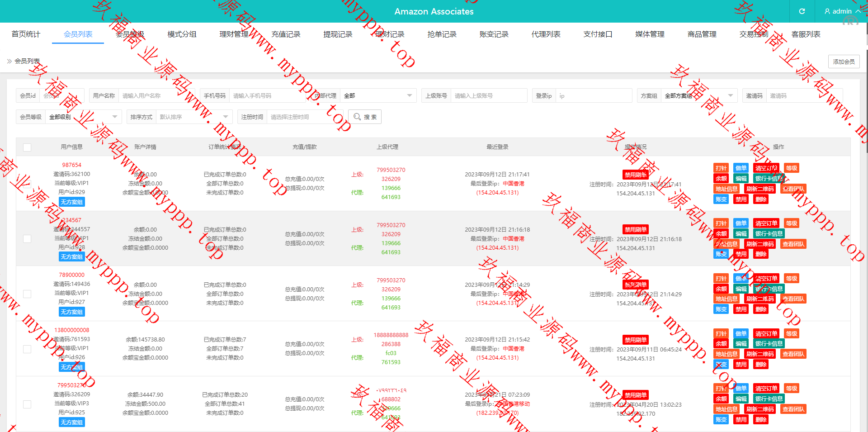Image resolution: width=868 pixels, height=432 pixels.
Task: Open the 排序方式 sort dropdown
Action: coord(193,117)
